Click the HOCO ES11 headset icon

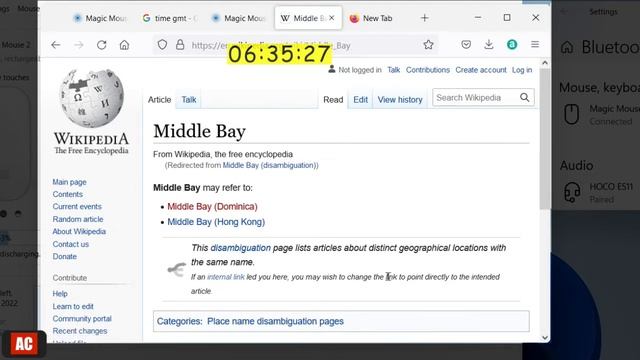tap(572, 192)
